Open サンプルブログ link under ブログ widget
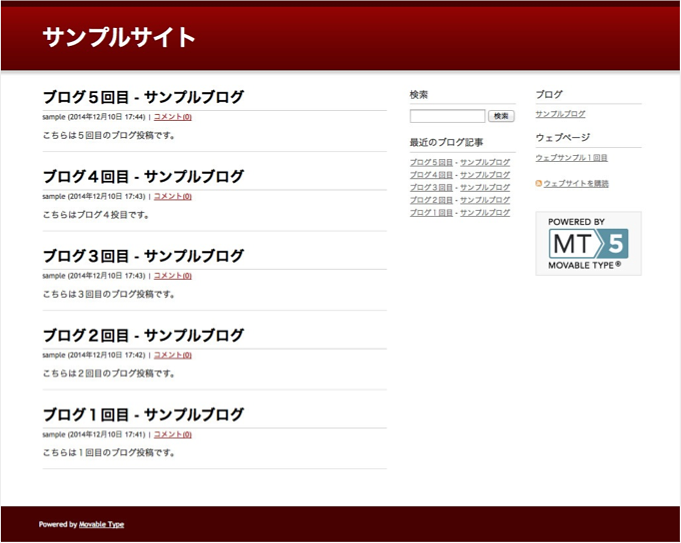 coord(560,114)
